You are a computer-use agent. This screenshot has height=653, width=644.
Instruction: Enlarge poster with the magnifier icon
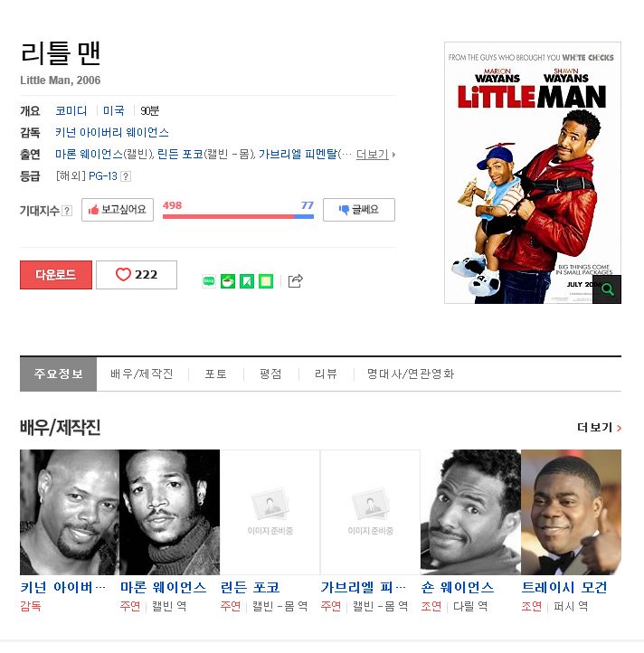(607, 289)
